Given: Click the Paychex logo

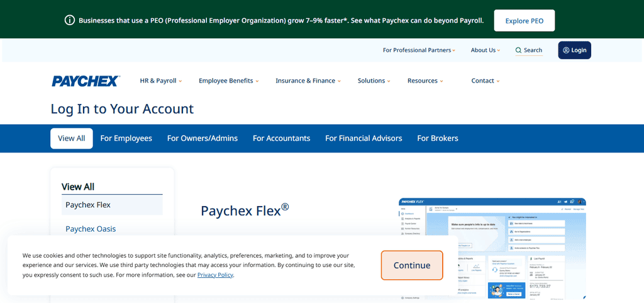Looking at the screenshot, I should pos(86,81).
